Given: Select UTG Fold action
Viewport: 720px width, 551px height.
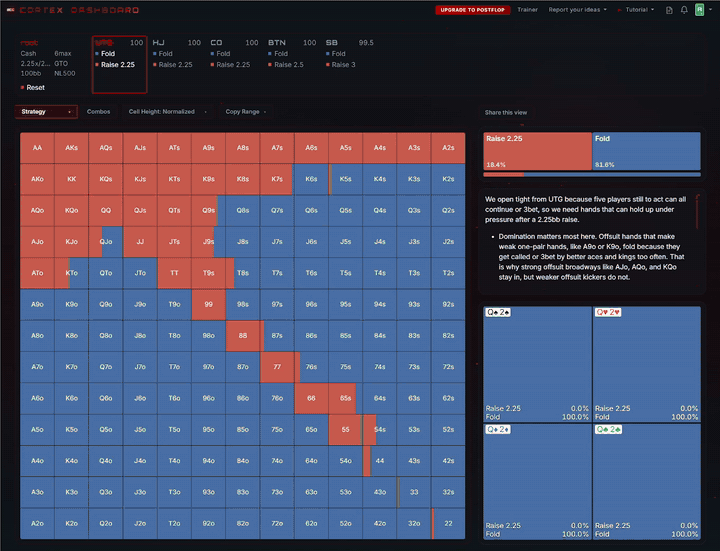Looking at the screenshot, I should pyautogui.click(x=105, y=54).
